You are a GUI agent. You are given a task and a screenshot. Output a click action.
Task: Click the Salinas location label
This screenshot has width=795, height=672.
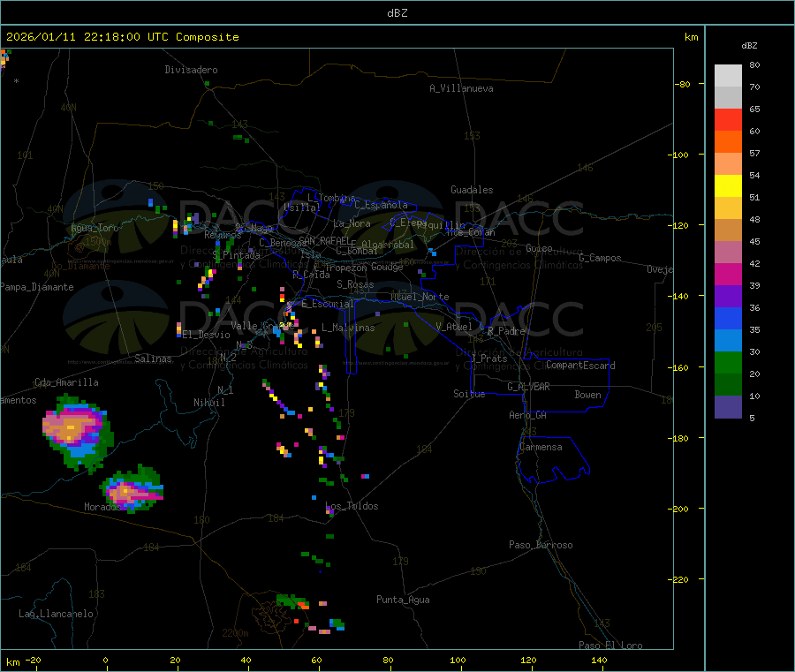pos(153,359)
